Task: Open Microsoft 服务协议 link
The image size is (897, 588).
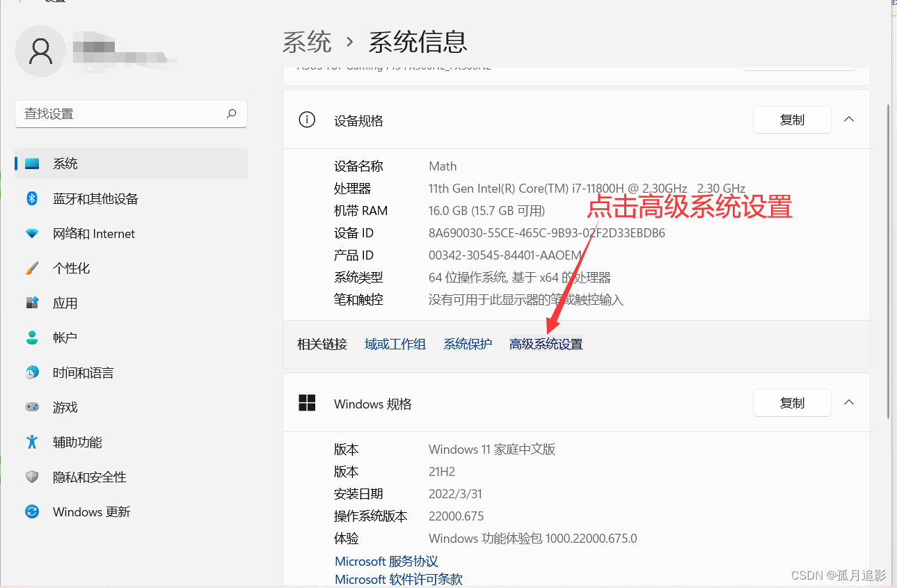Action: click(386, 561)
